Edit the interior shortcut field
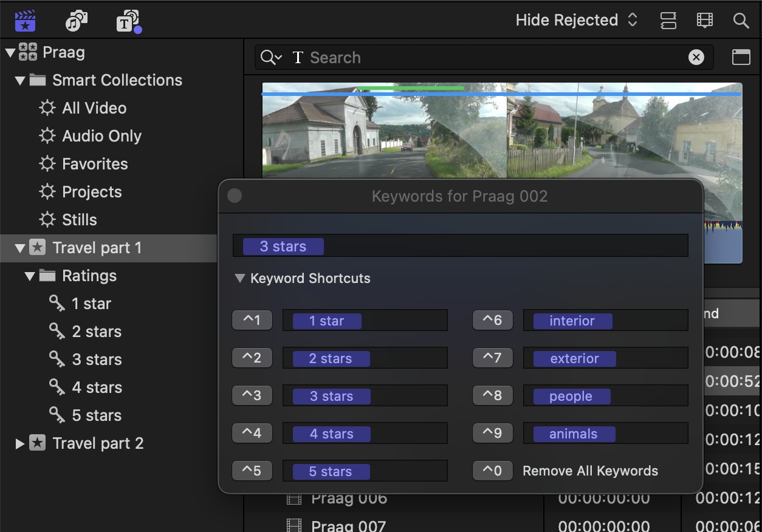This screenshot has width=762, height=532. click(606, 320)
